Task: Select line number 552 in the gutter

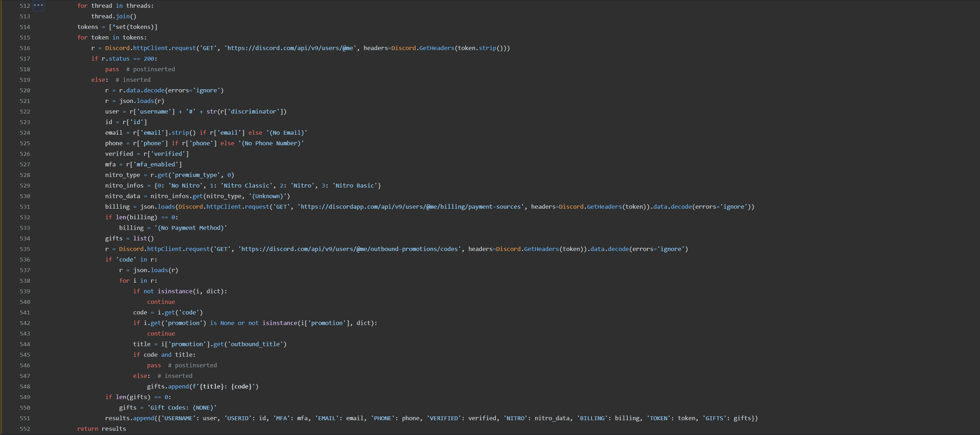Action: [25, 429]
